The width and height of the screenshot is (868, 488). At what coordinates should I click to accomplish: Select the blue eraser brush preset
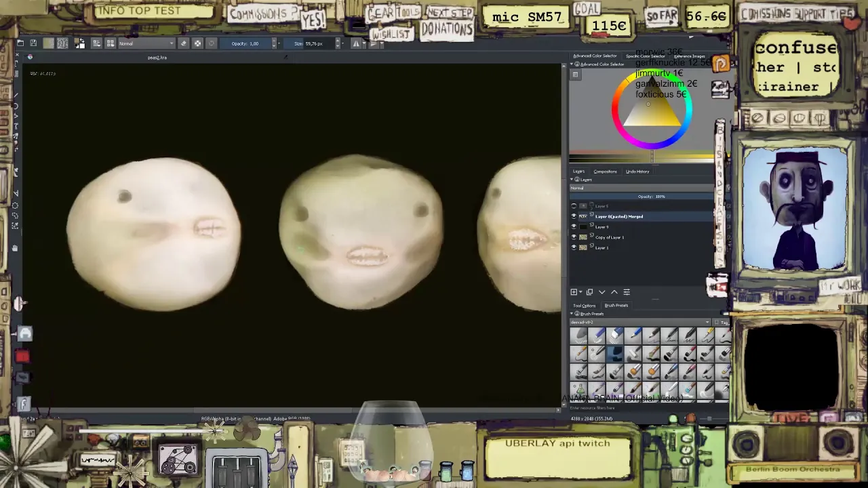coord(615,335)
